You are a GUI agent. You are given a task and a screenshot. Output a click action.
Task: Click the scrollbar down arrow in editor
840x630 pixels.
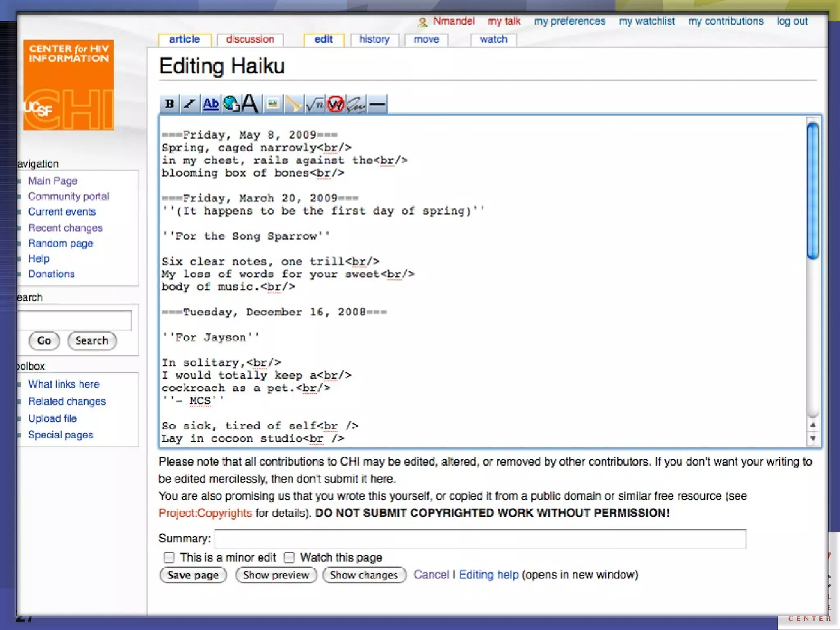813,439
